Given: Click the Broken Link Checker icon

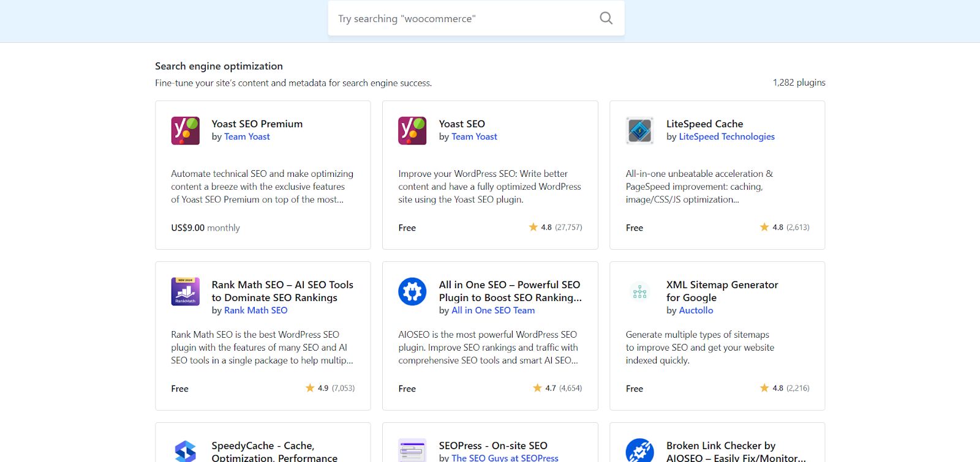Looking at the screenshot, I should 640,450.
